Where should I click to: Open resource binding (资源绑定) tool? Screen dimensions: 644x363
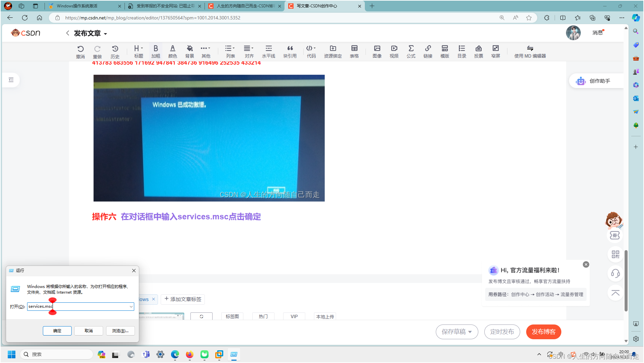(x=333, y=52)
